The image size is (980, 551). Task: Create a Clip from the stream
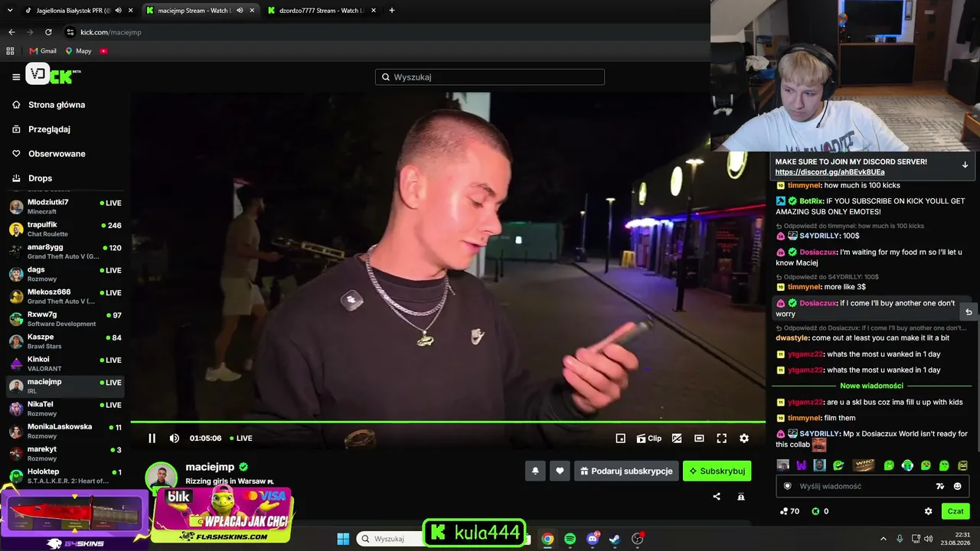pyautogui.click(x=649, y=439)
